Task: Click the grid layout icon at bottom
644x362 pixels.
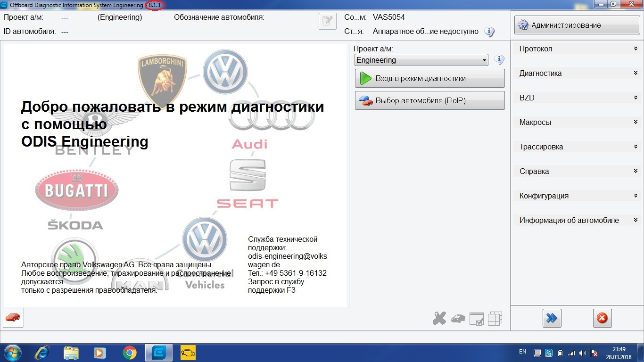Action: point(495,319)
